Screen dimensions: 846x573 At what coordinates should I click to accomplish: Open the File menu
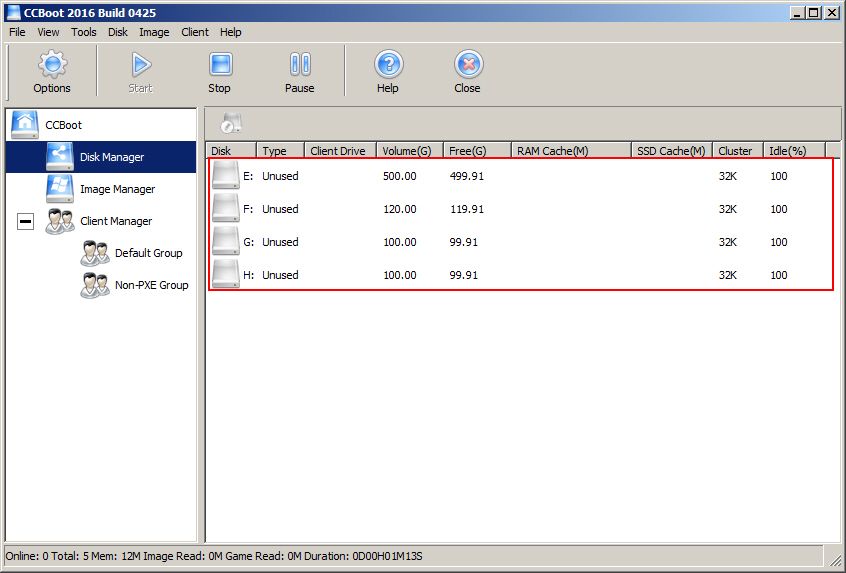pyautogui.click(x=17, y=32)
